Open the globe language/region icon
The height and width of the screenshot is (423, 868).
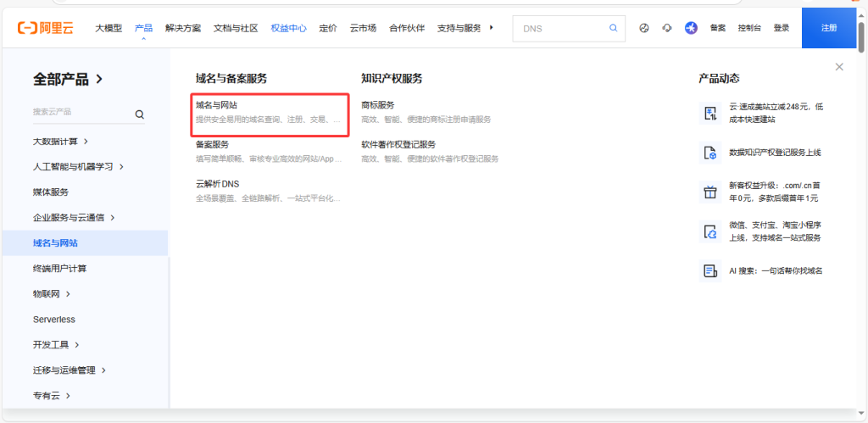coord(644,28)
